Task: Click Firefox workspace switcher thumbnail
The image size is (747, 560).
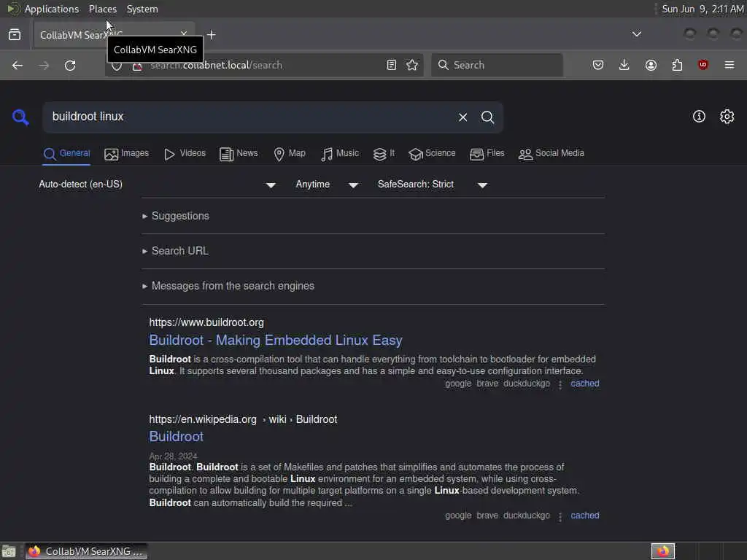Action: (663, 551)
